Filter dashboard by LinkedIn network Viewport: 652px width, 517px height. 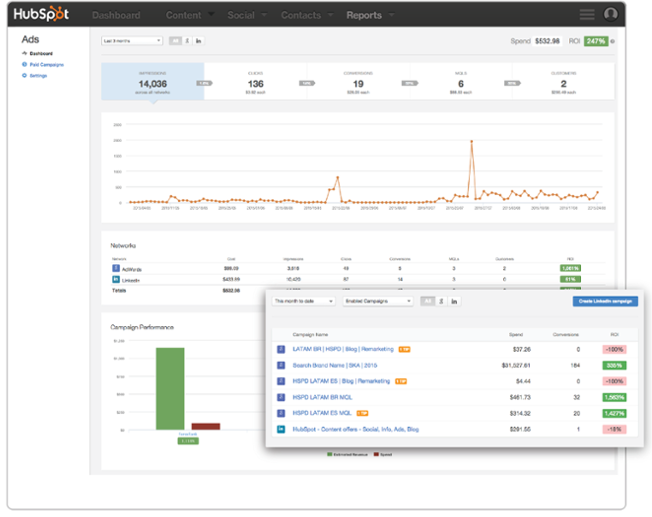198,41
